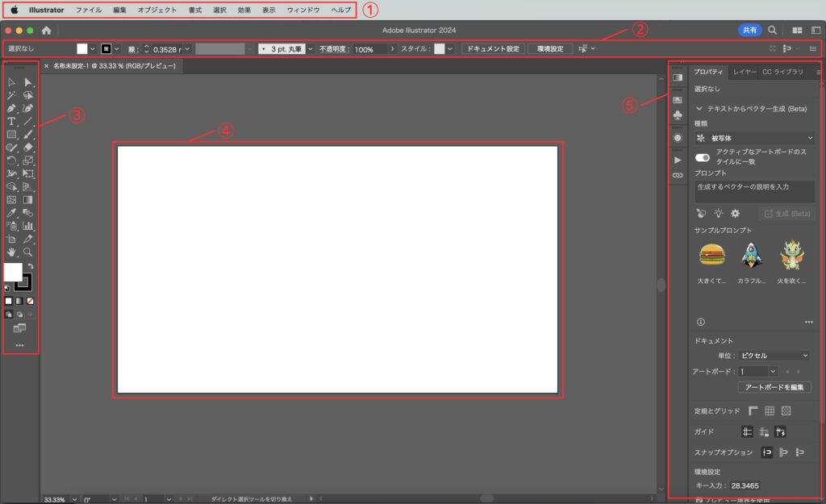The height and width of the screenshot is (504, 826).
Task: Click the アートボードを編集 button
Action: [x=774, y=387]
